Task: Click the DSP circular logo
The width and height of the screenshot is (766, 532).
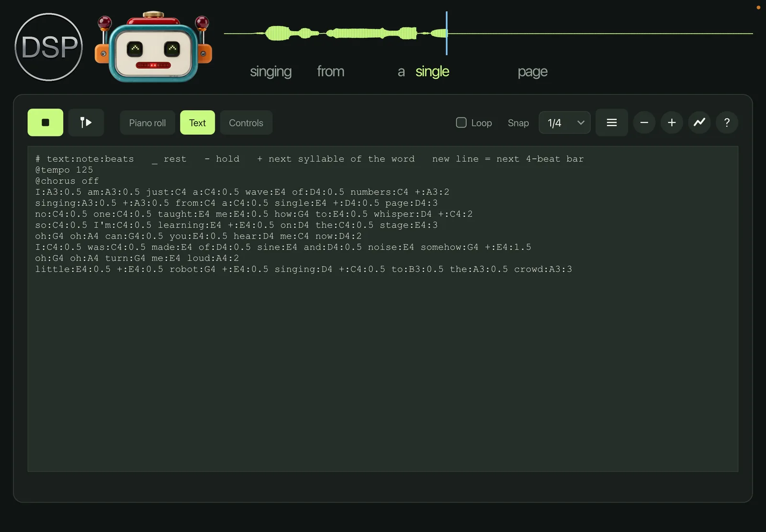Action: (x=49, y=47)
